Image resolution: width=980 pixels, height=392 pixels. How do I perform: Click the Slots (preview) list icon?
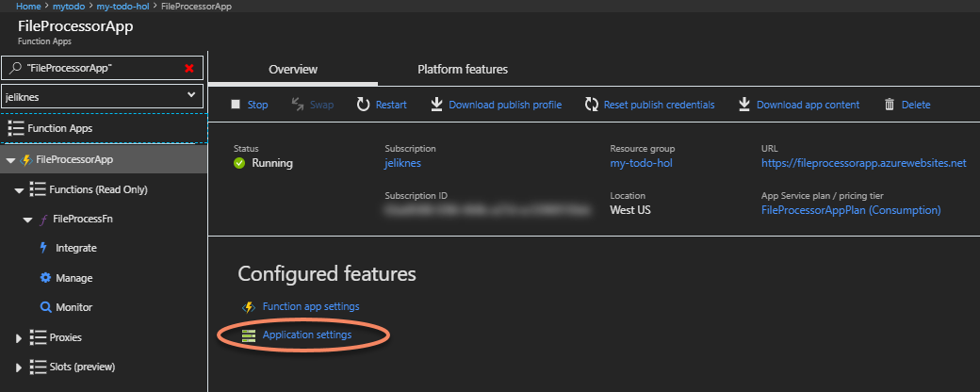click(38, 367)
